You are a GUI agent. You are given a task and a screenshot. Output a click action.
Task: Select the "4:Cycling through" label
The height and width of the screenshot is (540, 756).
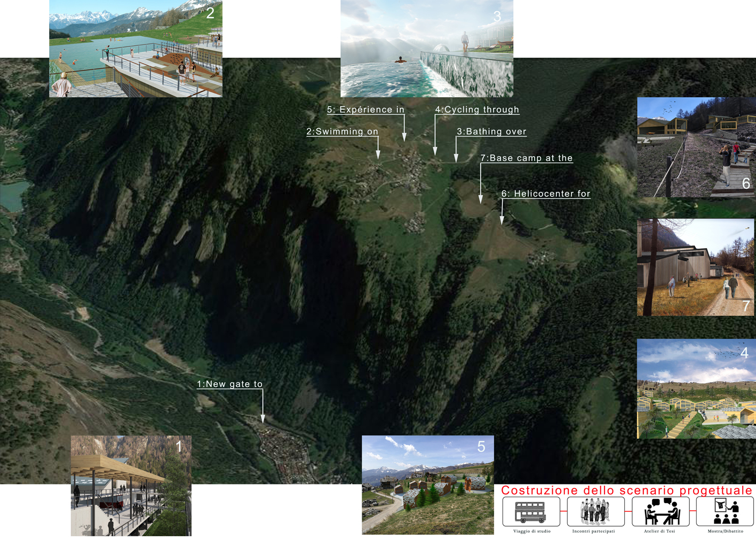pyautogui.click(x=477, y=110)
